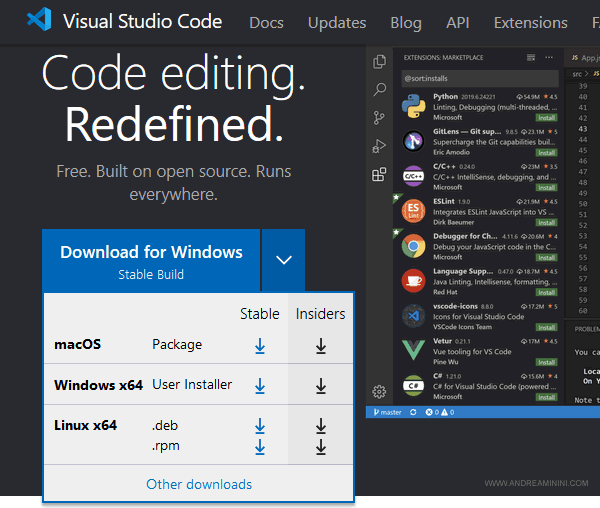This screenshot has width=600, height=508.
Task: Install the C/C++ extension
Action: pyautogui.click(x=546, y=187)
